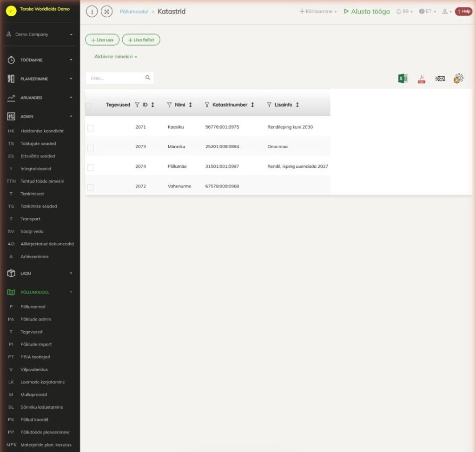Viewport: 476px width, 452px height.
Task: Send the list by email icon
Action: pyautogui.click(x=440, y=79)
